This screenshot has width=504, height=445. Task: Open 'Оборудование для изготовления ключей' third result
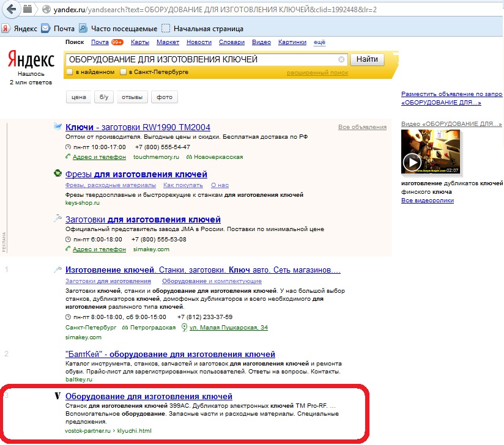pyautogui.click(x=149, y=397)
